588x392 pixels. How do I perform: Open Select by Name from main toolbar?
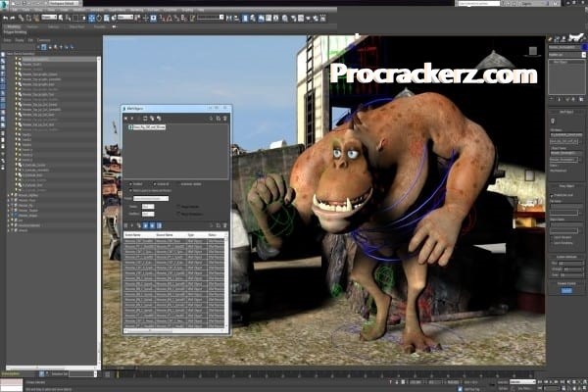(x=69, y=18)
